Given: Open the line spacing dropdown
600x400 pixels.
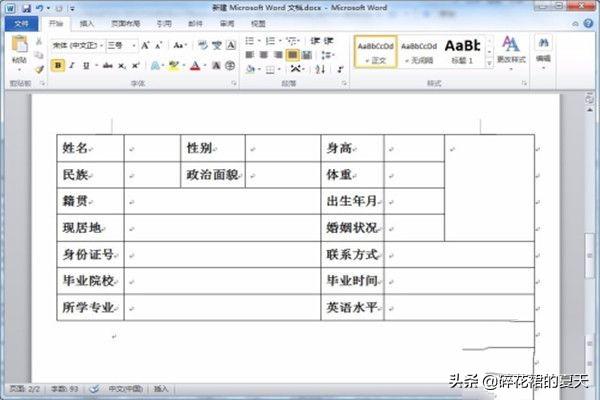Looking at the screenshot, I should pyautogui.click(x=327, y=55).
